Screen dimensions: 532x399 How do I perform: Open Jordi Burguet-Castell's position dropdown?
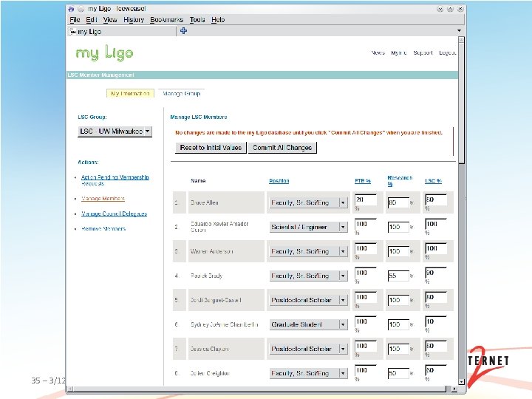309,300
